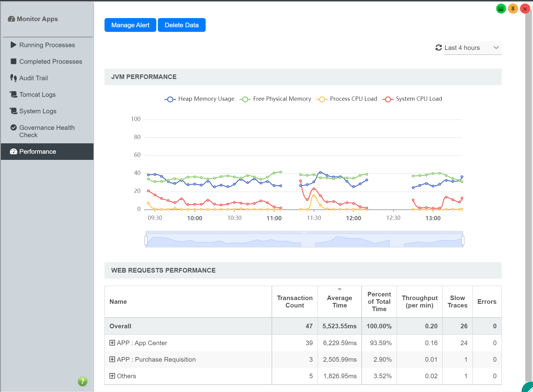The image size is (533, 392).
Task: Open Completed Processes in the sidebar
Action: coord(51,62)
